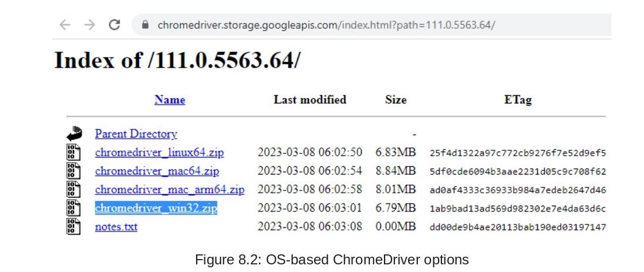644x272 pixels.
Task: Click the file icon beside chromedriver_mac_arm64.zip
Action: click(73, 189)
